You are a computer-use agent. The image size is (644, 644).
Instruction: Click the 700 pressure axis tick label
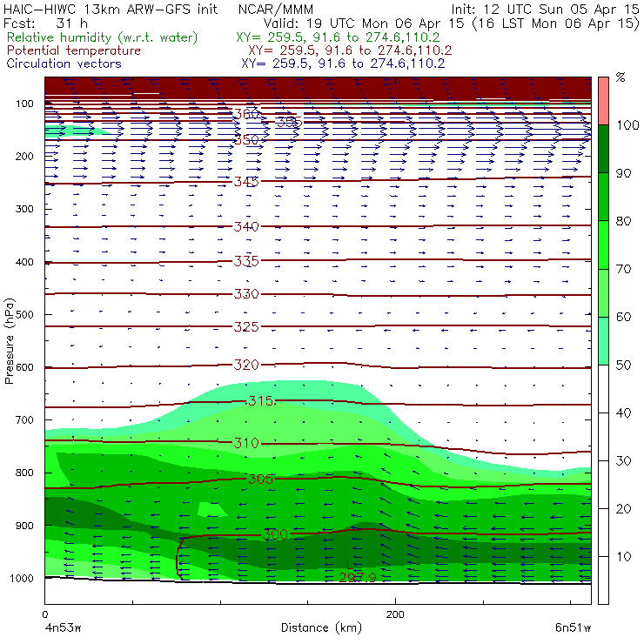[24, 420]
